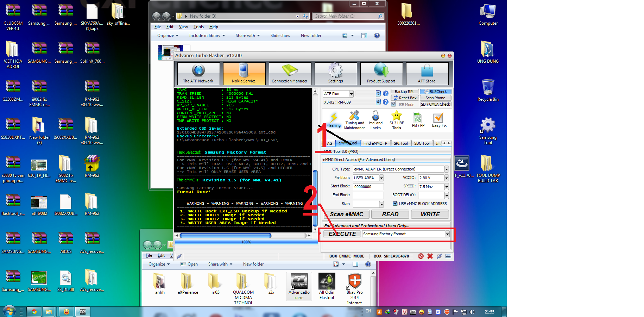This screenshot has height=317, width=644.
Task: Click the READ button
Action: pos(390,214)
